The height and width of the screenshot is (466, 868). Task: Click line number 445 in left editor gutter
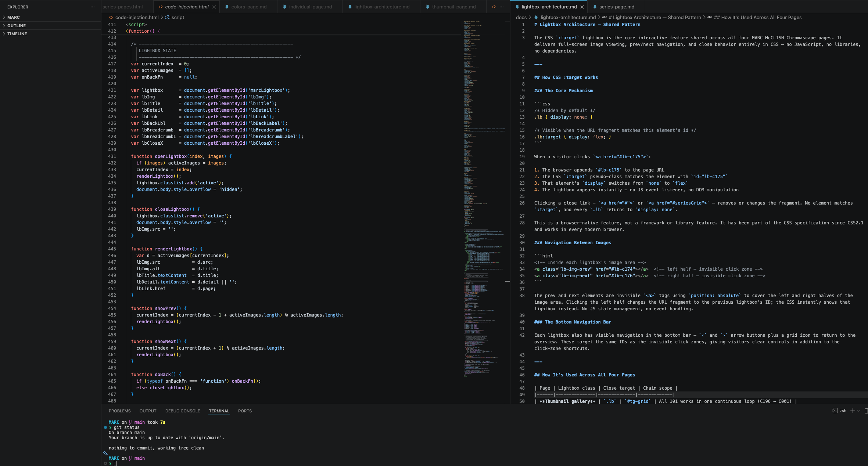112,249
